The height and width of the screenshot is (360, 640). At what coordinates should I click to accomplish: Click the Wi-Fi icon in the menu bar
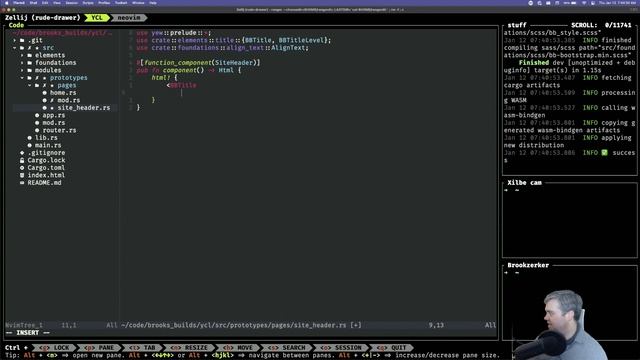point(584,3)
